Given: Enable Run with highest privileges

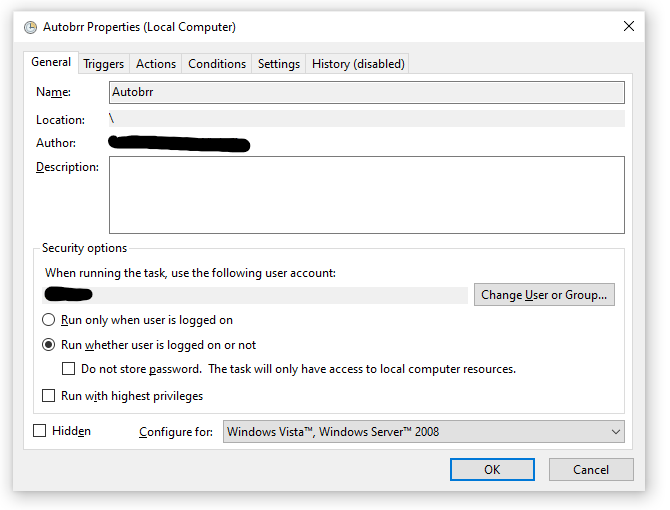Looking at the screenshot, I should 48,396.
